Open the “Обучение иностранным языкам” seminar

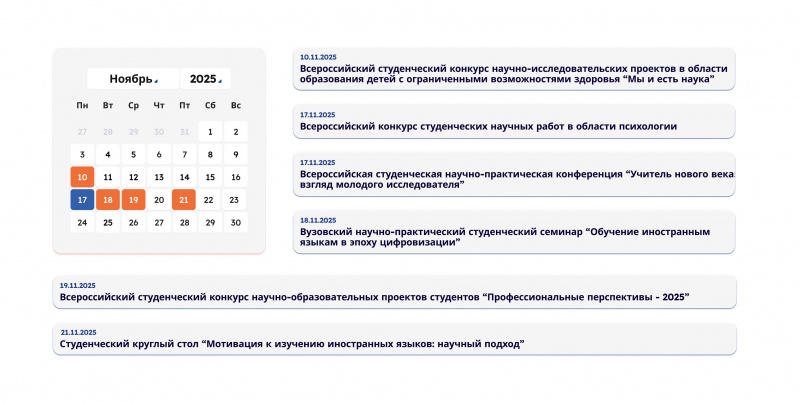514,234
